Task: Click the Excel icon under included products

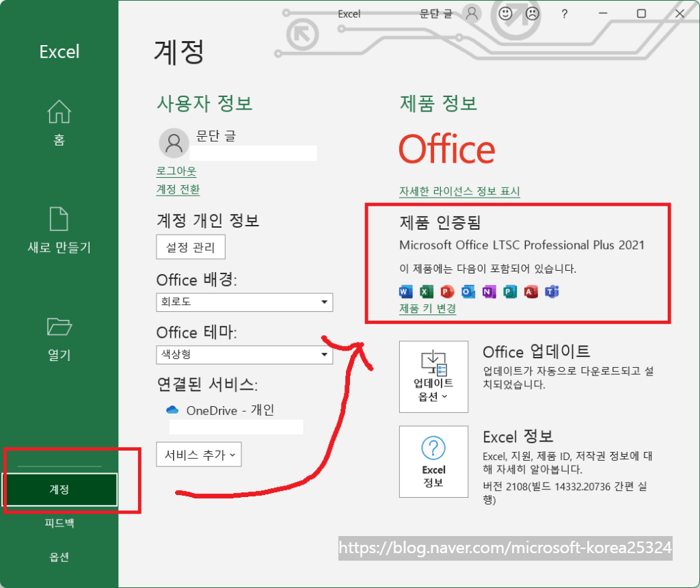Action: (x=426, y=292)
